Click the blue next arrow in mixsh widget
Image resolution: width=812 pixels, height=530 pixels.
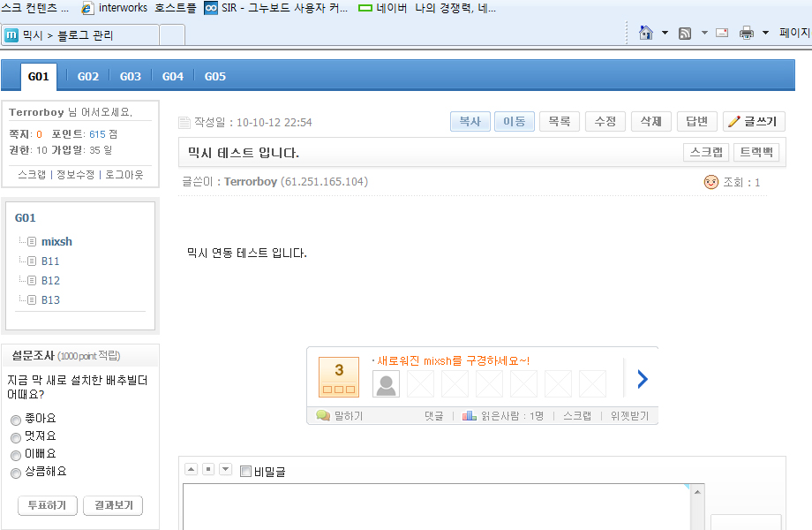click(x=643, y=379)
